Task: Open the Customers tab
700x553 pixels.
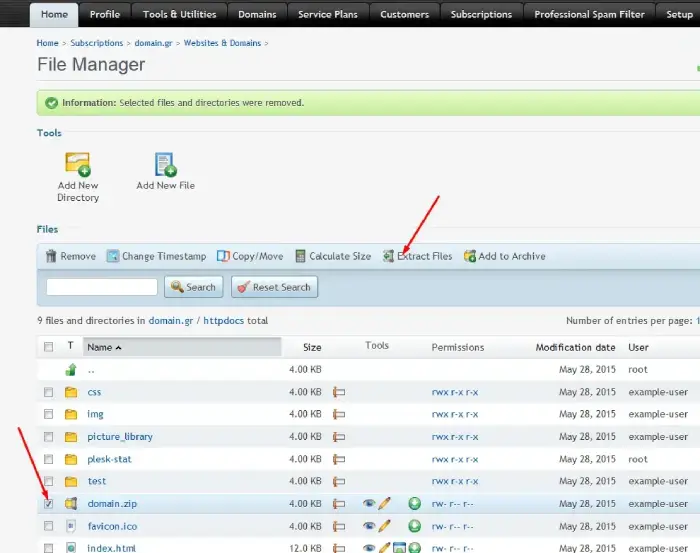Action: point(404,15)
